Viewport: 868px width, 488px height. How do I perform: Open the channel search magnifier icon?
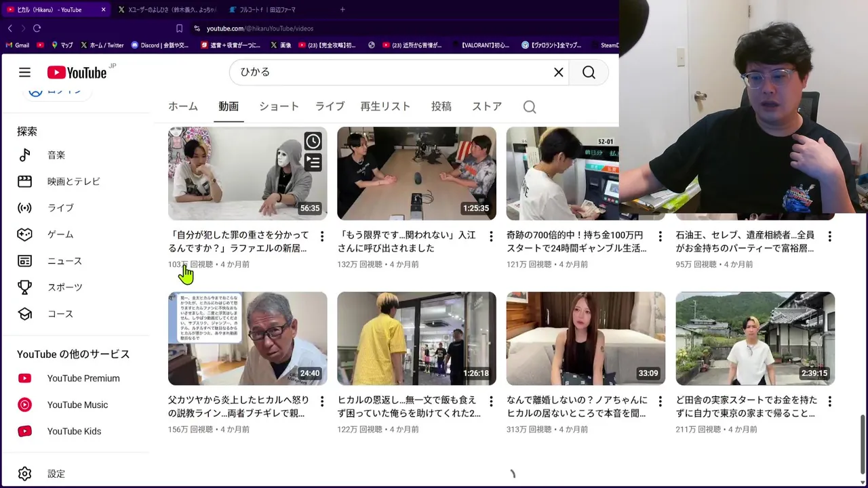[530, 107]
